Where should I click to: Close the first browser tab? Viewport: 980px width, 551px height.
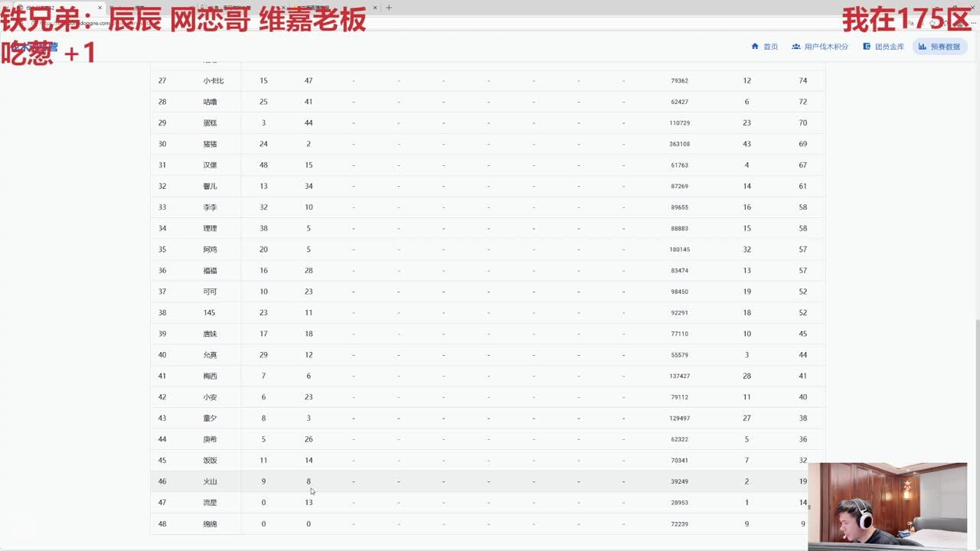point(100,8)
